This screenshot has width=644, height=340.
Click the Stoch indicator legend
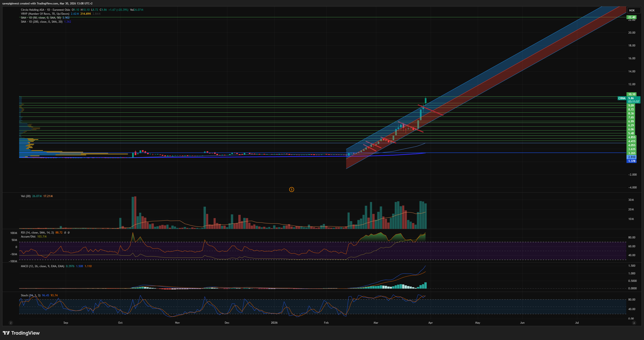click(x=31, y=295)
